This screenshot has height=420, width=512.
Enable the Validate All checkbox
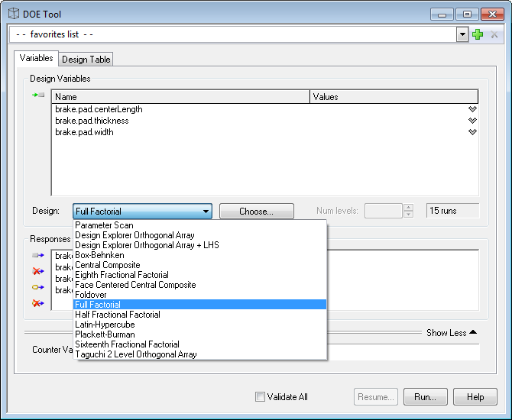click(260, 397)
